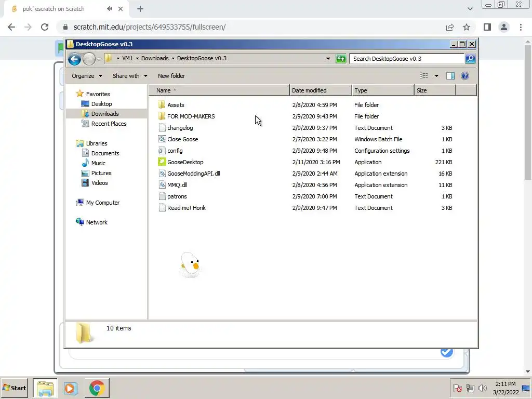Close the Scratch browser tab

coord(121,9)
